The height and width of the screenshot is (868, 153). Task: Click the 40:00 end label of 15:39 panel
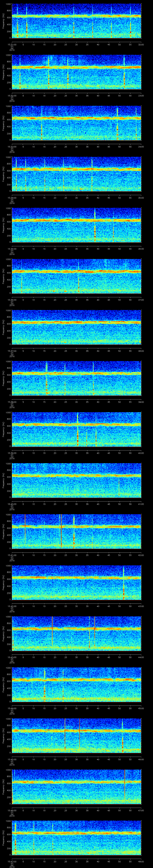[x=141, y=453]
